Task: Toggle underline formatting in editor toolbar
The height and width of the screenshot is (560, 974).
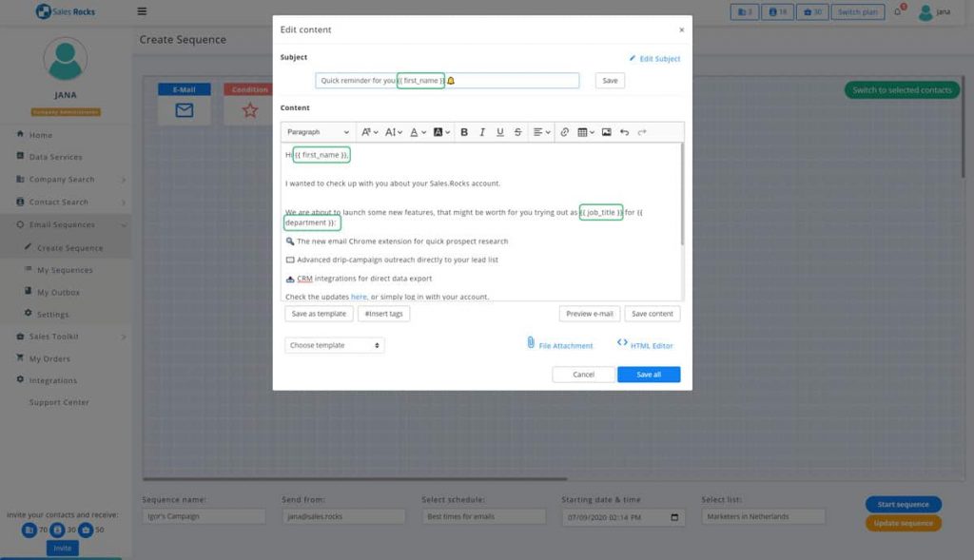Action: (500, 132)
